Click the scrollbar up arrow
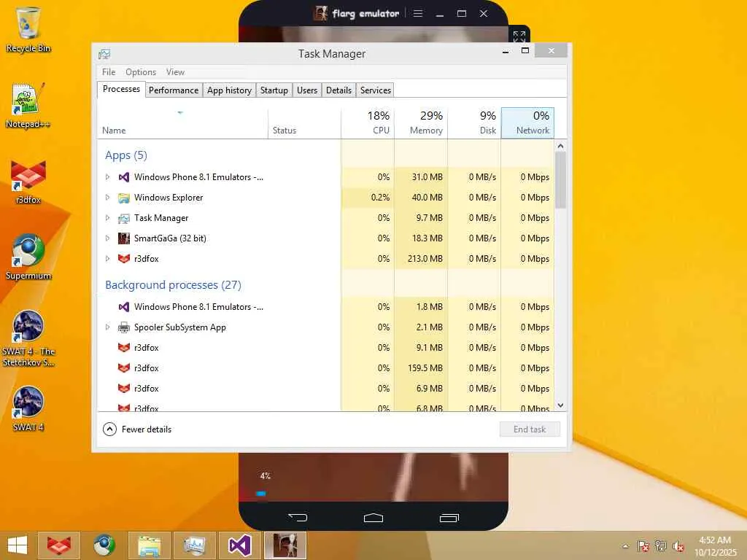This screenshot has height=560, width=747. click(561, 146)
